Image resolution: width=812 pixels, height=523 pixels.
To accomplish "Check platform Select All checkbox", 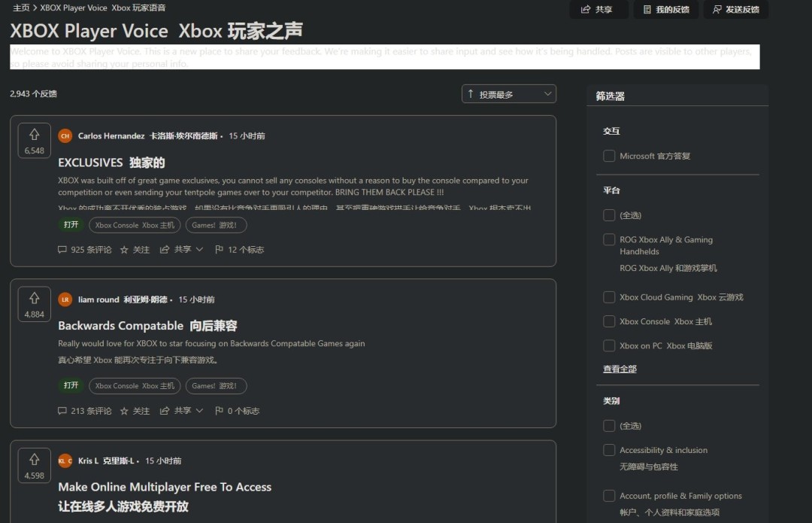I will pyautogui.click(x=609, y=215).
